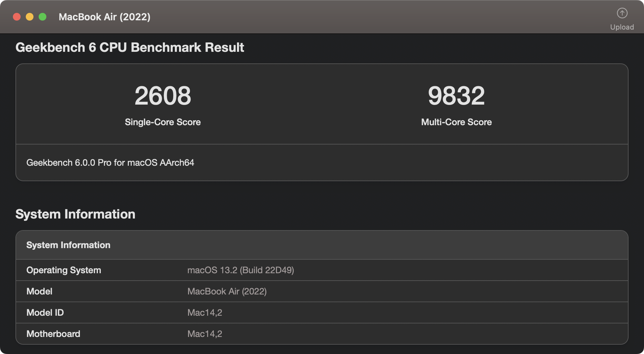The width and height of the screenshot is (644, 354).
Task: Click the Upload arrow icon
Action: [x=622, y=13]
